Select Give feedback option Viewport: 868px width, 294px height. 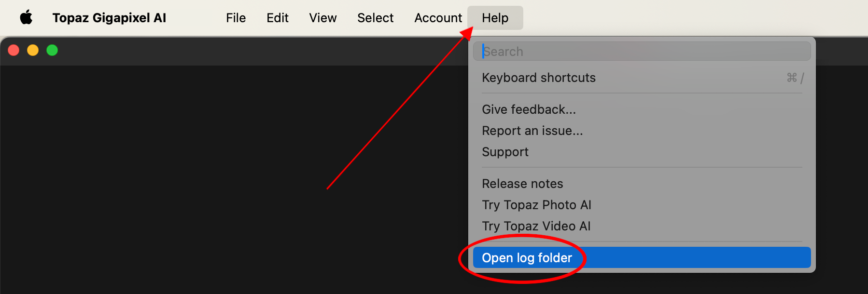[529, 109]
